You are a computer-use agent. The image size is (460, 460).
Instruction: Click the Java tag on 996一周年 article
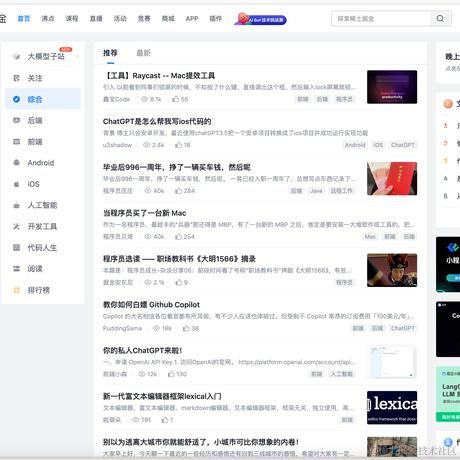click(x=316, y=191)
